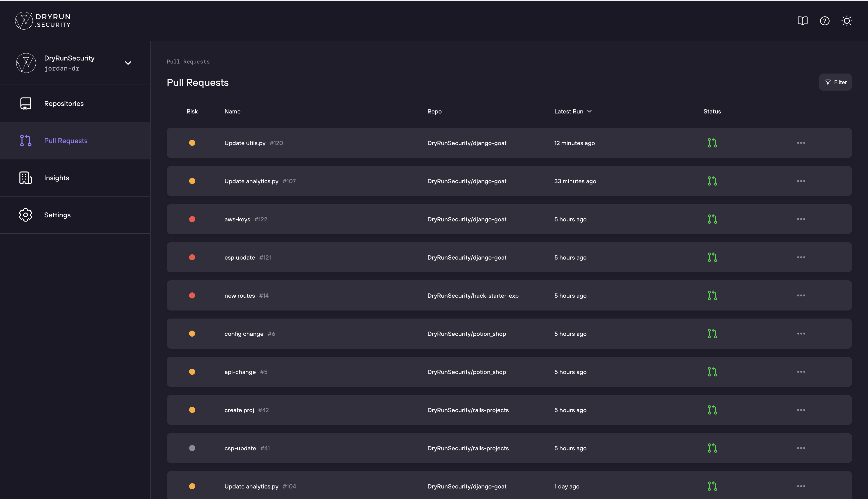
Task: Click red risk dot for new routes
Action: pos(192,295)
